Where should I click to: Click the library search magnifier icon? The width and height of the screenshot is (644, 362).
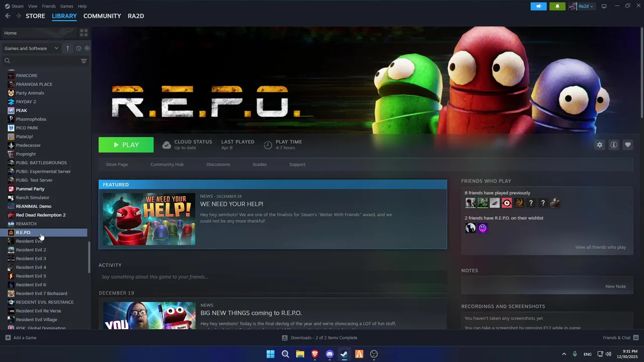point(8,61)
